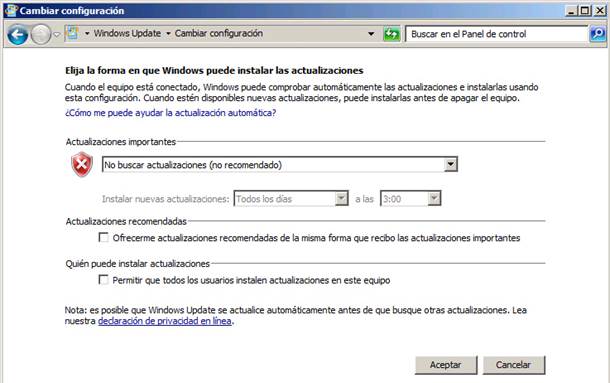
Task: Open the Windows Update breadcrumb
Action: tap(127, 33)
